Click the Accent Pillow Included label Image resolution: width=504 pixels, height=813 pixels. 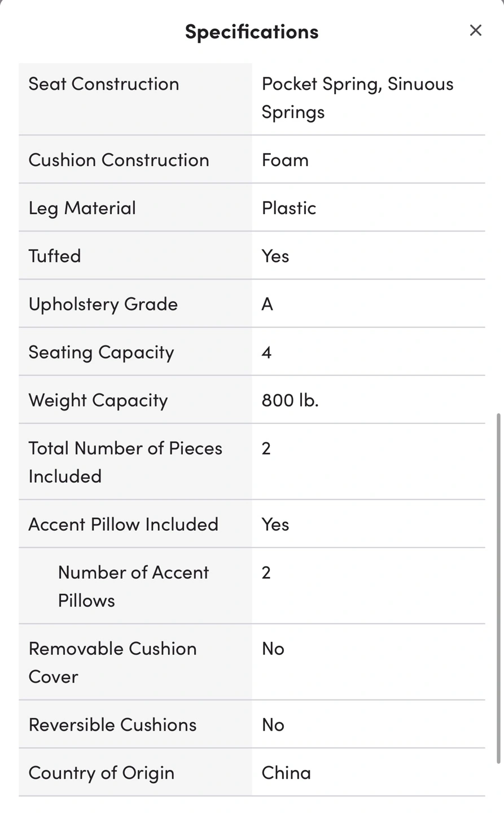point(123,524)
